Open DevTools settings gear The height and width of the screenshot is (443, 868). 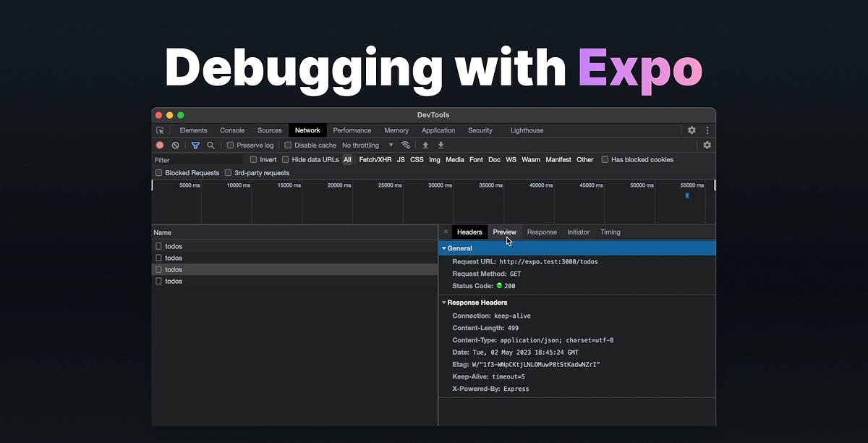[x=692, y=130]
